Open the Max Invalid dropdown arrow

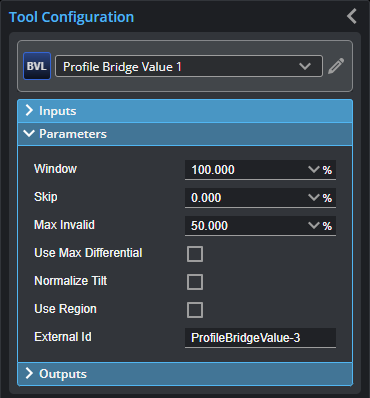[314, 226]
